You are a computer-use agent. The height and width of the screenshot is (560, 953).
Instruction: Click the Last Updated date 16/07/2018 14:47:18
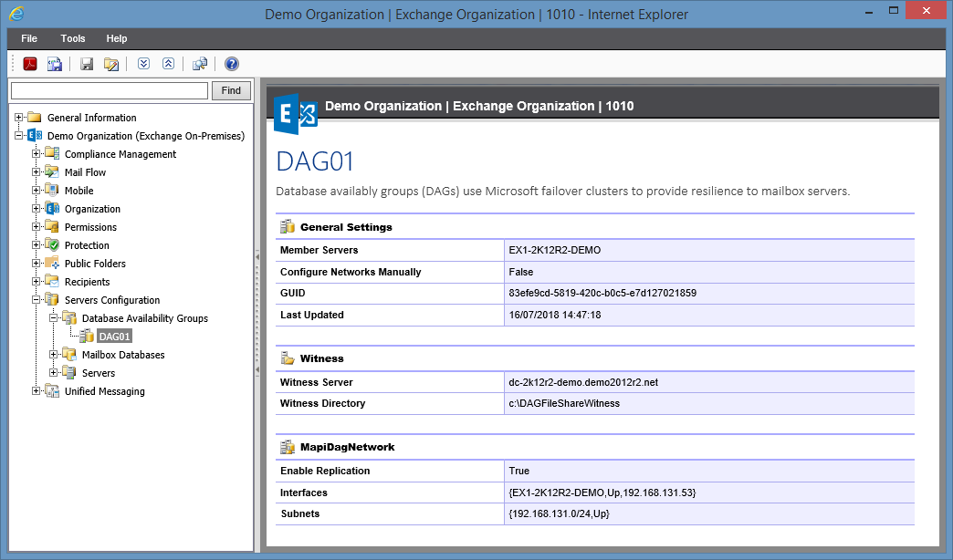coord(554,315)
